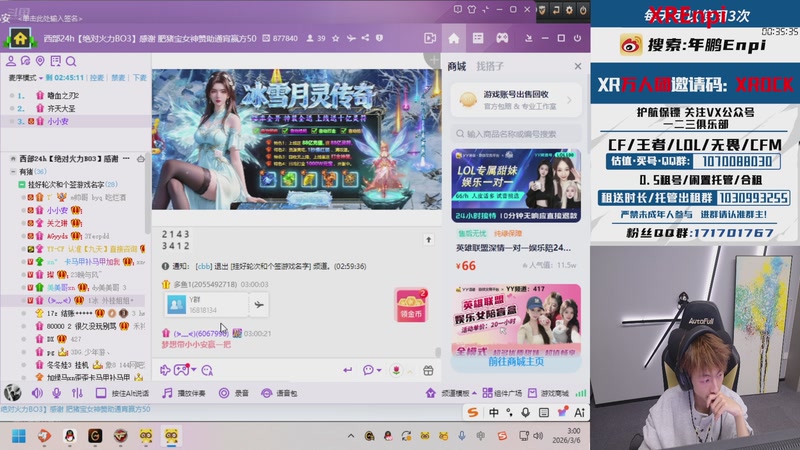
Task: Open the QQ penguin taskbar icon
Action: 70,436
